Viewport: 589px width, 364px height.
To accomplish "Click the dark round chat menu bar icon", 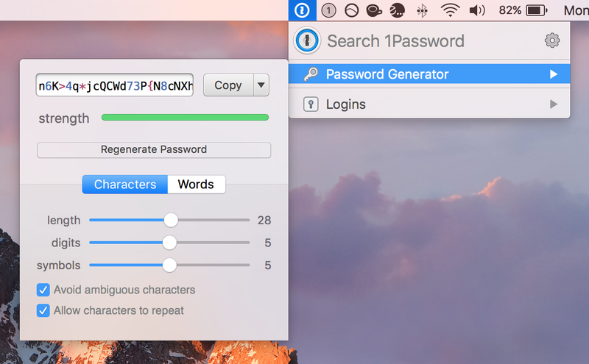I will point(397,10).
